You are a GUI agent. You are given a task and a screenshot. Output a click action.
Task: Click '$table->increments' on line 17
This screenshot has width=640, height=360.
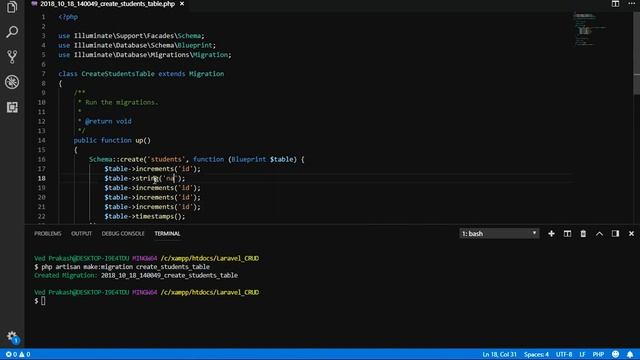[x=139, y=169]
